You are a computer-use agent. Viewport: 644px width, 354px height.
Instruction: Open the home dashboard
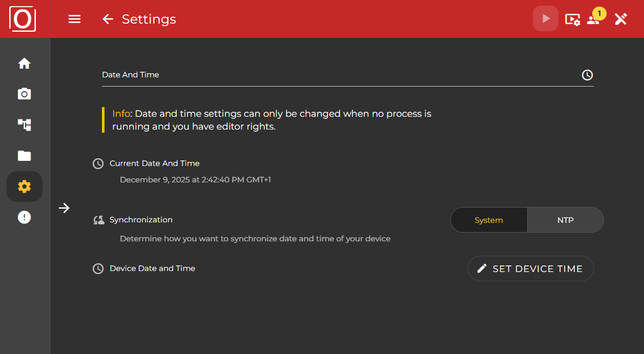[x=24, y=63]
